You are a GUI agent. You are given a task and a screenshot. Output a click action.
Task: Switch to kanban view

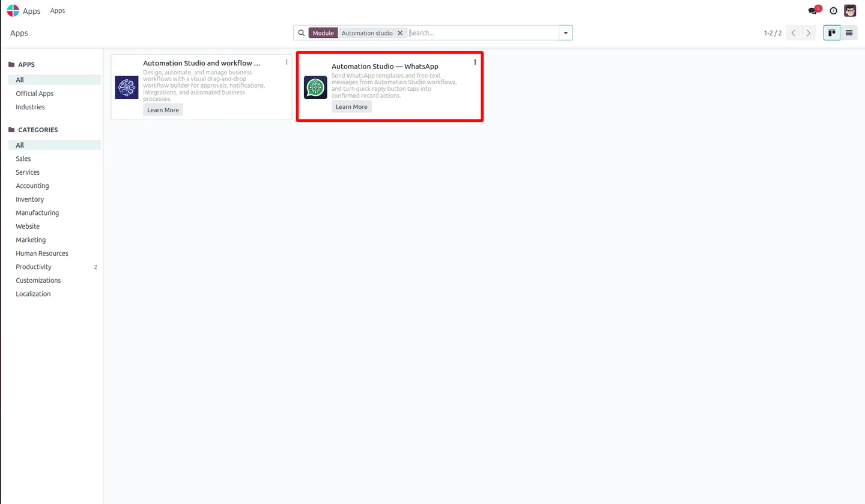(x=832, y=33)
